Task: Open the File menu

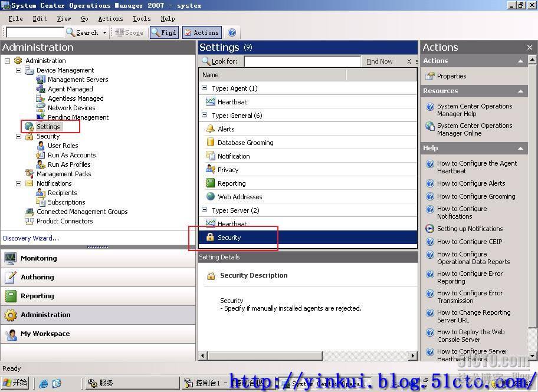Action: tap(16, 18)
